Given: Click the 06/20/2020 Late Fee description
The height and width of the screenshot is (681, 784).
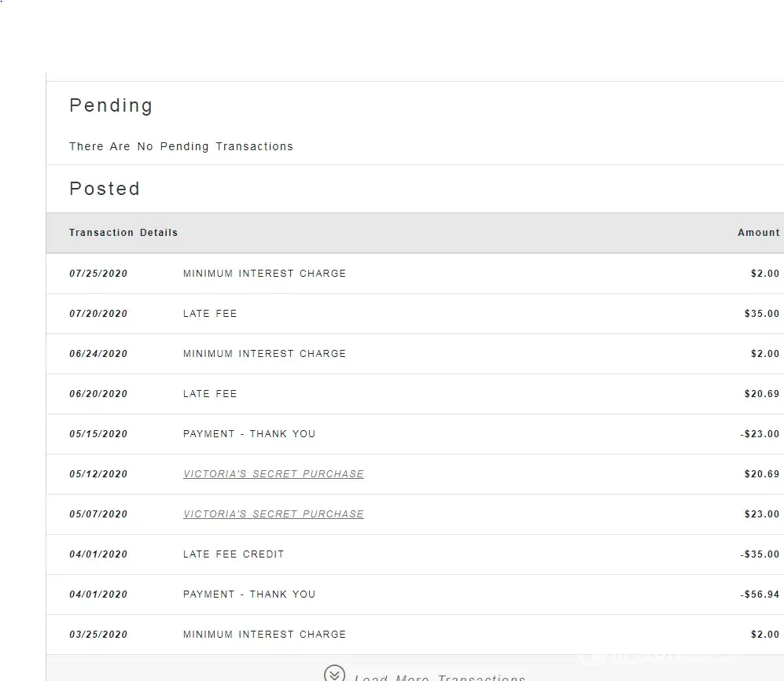Looking at the screenshot, I should coord(210,394).
